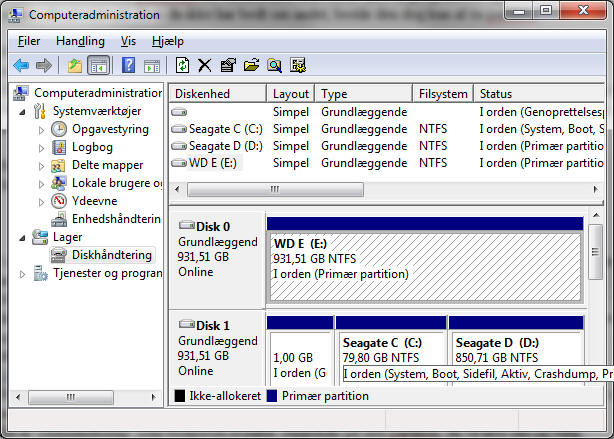Select the Seagate D (D:) volume row

click(387, 146)
